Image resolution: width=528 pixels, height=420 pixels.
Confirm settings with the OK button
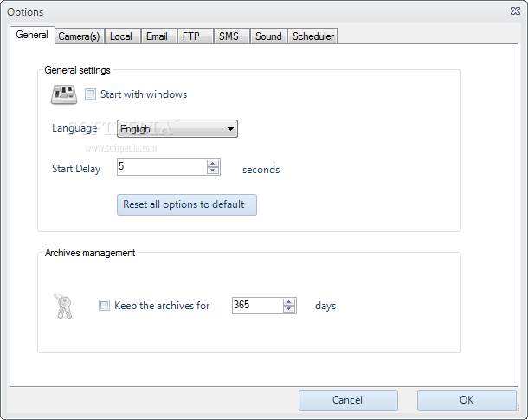coord(467,400)
